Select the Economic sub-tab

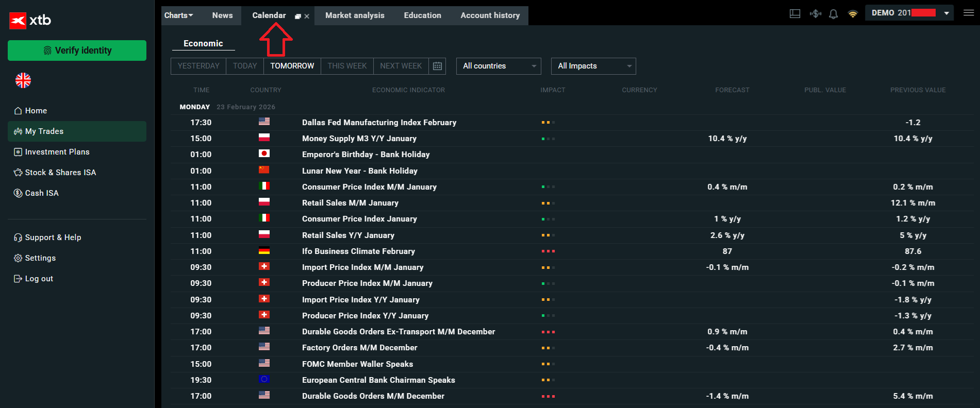[x=203, y=44]
